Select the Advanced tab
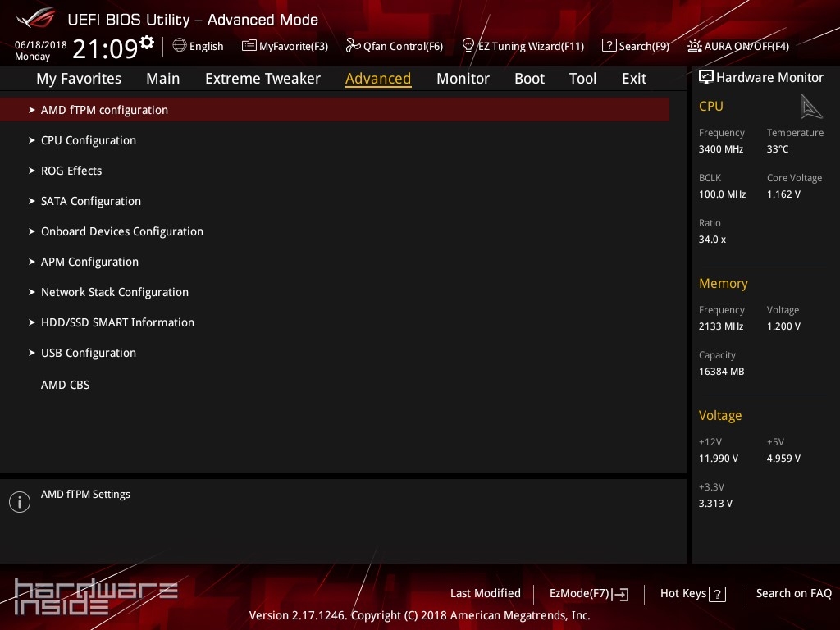 (x=378, y=79)
